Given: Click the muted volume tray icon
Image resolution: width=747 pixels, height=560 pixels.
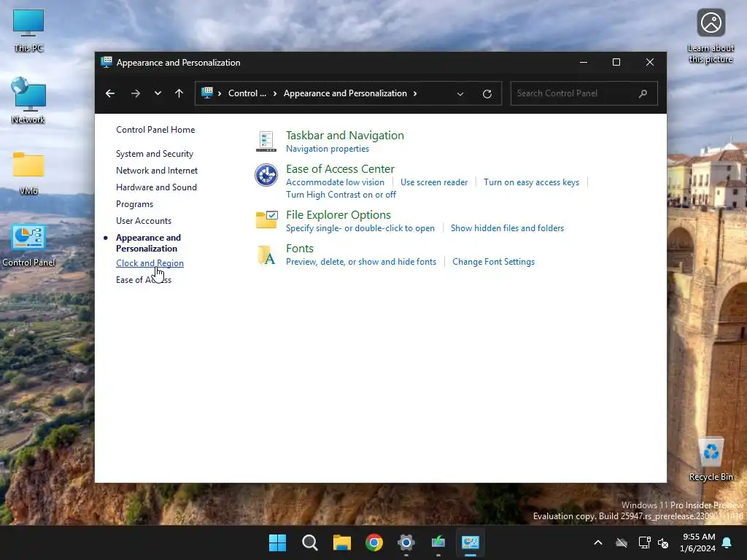Looking at the screenshot, I should click(663, 542).
